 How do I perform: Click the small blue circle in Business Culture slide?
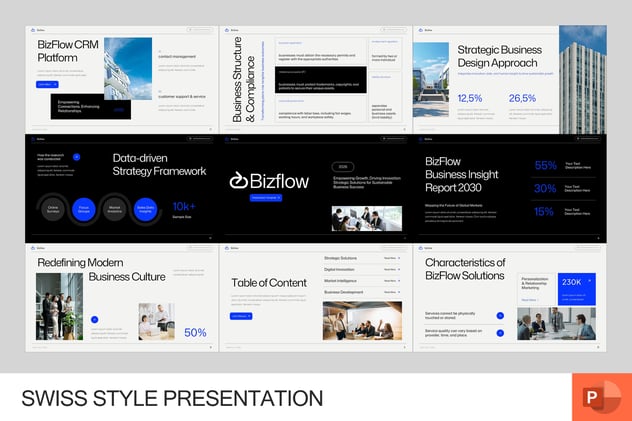coord(95,319)
